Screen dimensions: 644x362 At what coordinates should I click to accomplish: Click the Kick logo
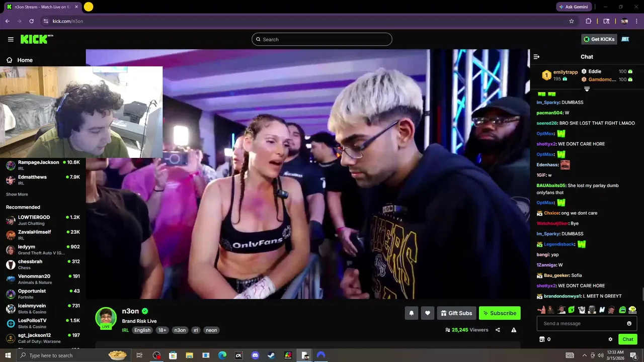click(36, 39)
